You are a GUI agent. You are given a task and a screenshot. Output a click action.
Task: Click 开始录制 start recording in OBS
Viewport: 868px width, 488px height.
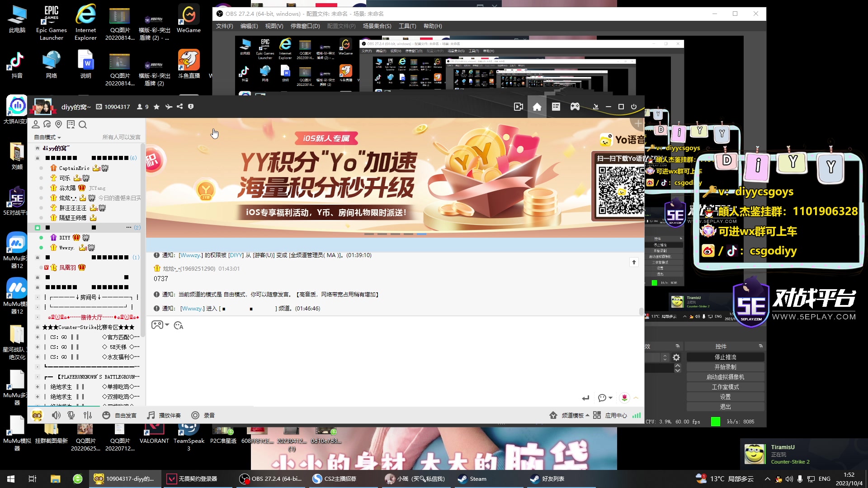click(726, 367)
